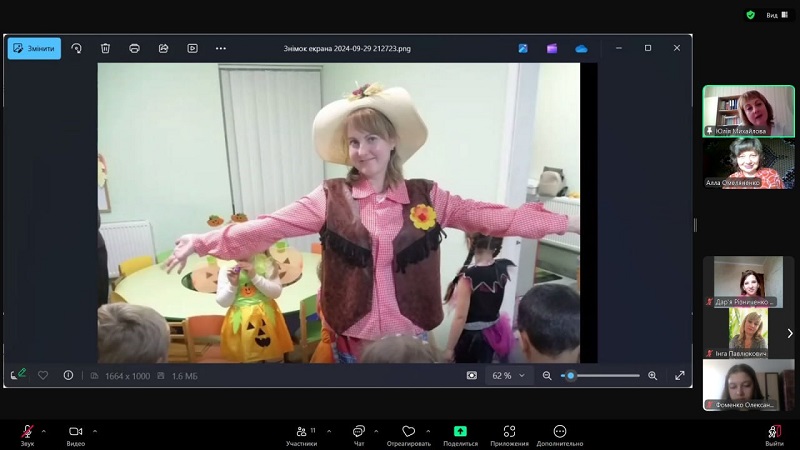Maximize the Photos window
800x450 pixels.
coord(648,48)
